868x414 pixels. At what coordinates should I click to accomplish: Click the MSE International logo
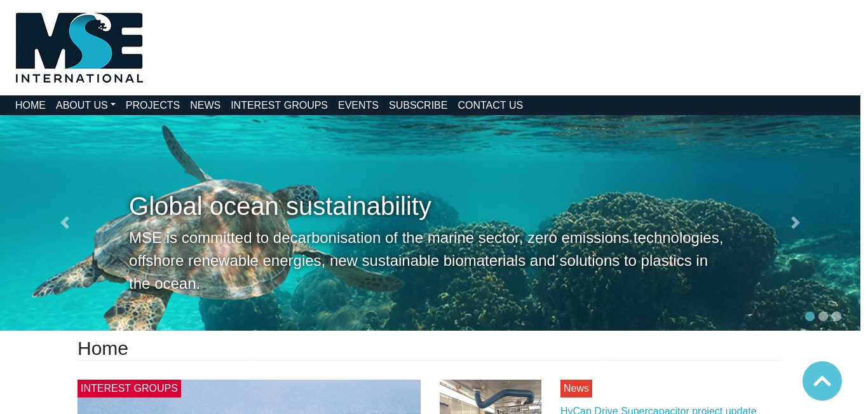[79, 48]
